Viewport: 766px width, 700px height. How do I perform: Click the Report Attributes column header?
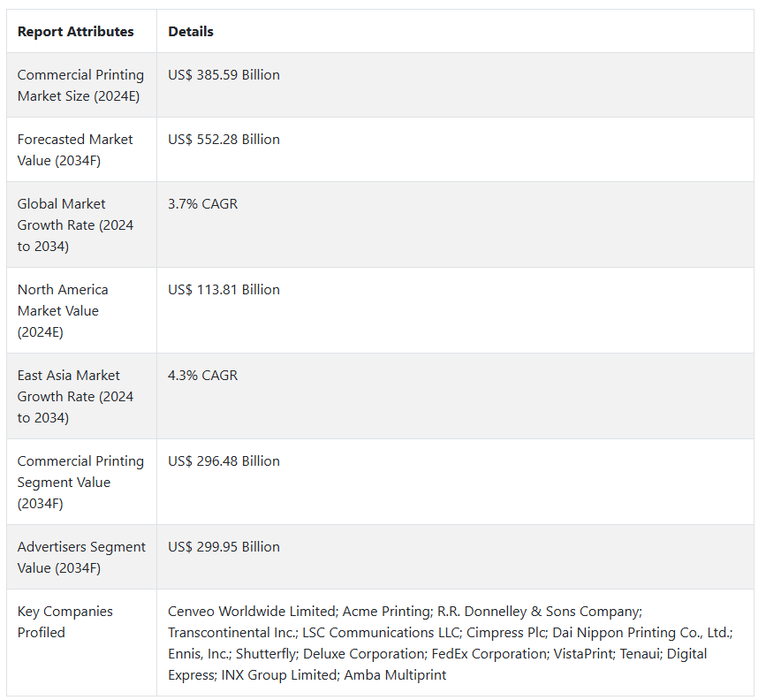(76, 32)
